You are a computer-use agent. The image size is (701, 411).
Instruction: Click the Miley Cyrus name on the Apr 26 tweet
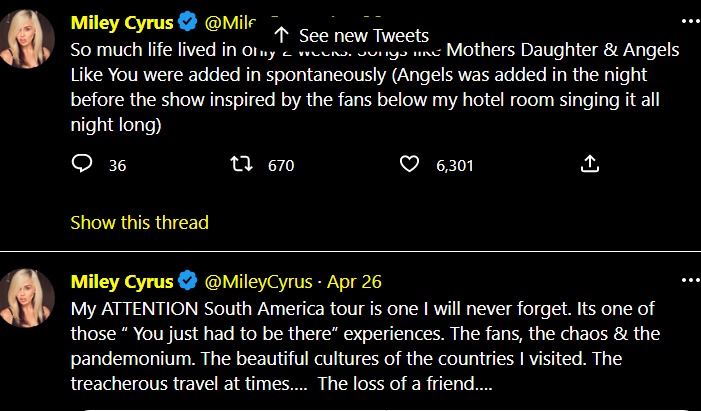click(120, 281)
